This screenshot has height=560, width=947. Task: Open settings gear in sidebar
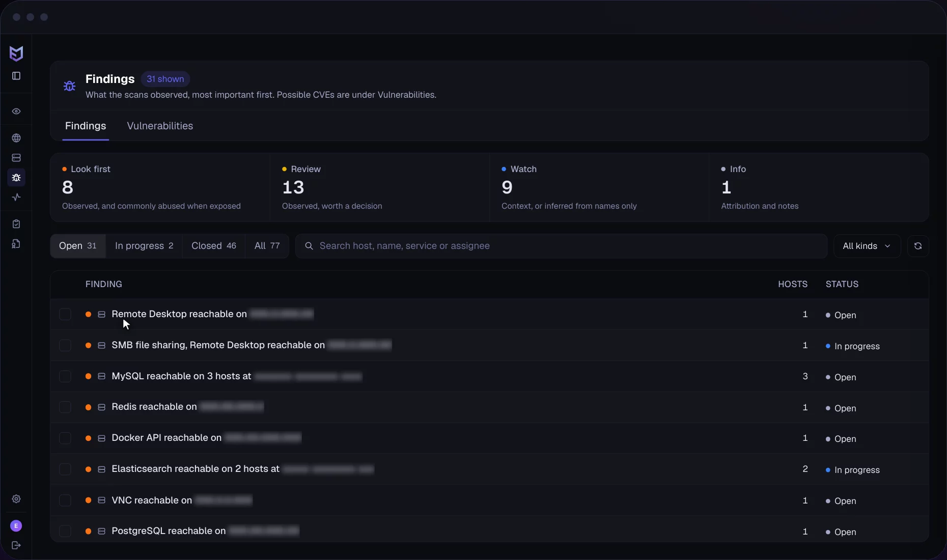click(16, 499)
